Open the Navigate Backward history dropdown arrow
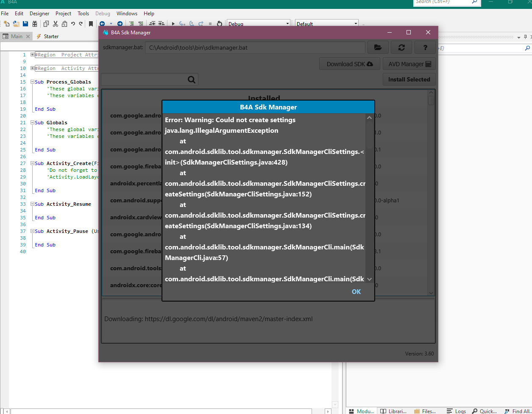The height and width of the screenshot is (414, 532). pyautogui.click(x=111, y=24)
